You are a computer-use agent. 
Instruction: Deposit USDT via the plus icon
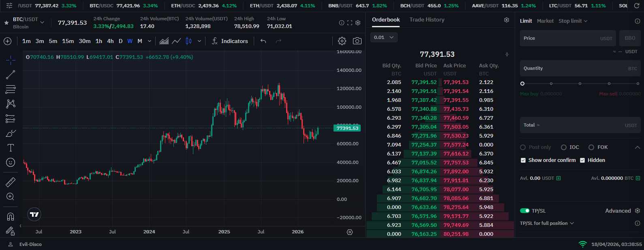[558, 178]
